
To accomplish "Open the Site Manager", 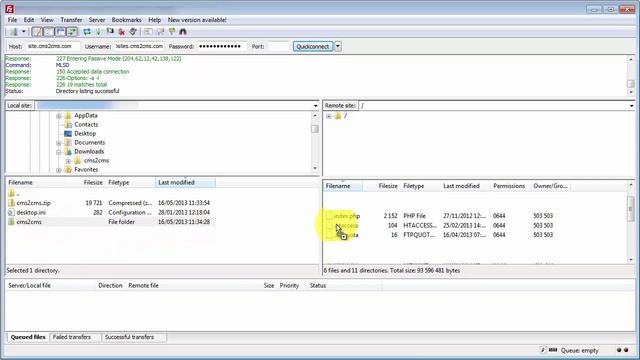I will [13, 31].
